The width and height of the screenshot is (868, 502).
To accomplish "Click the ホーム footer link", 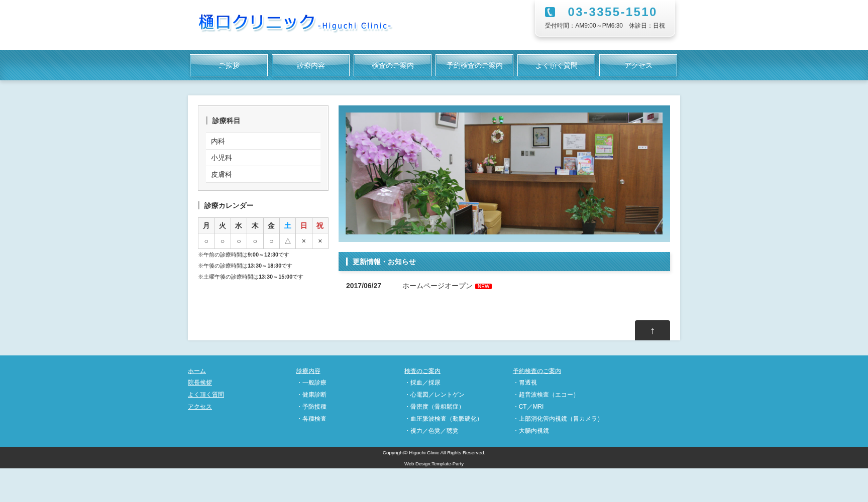I will (x=196, y=371).
